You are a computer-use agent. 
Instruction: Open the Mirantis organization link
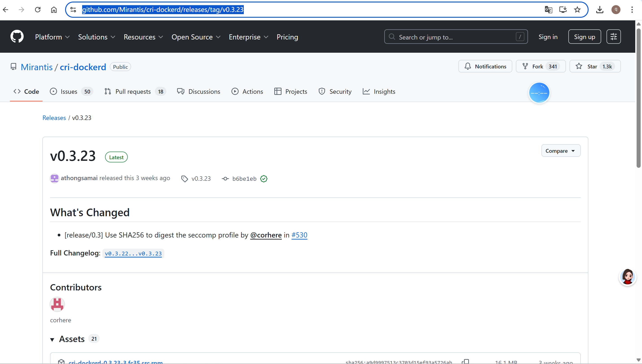pyautogui.click(x=37, y=67)
